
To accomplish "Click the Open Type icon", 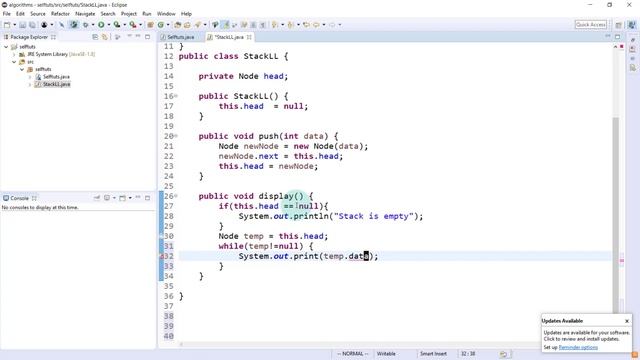I will [x=178, y=25].
